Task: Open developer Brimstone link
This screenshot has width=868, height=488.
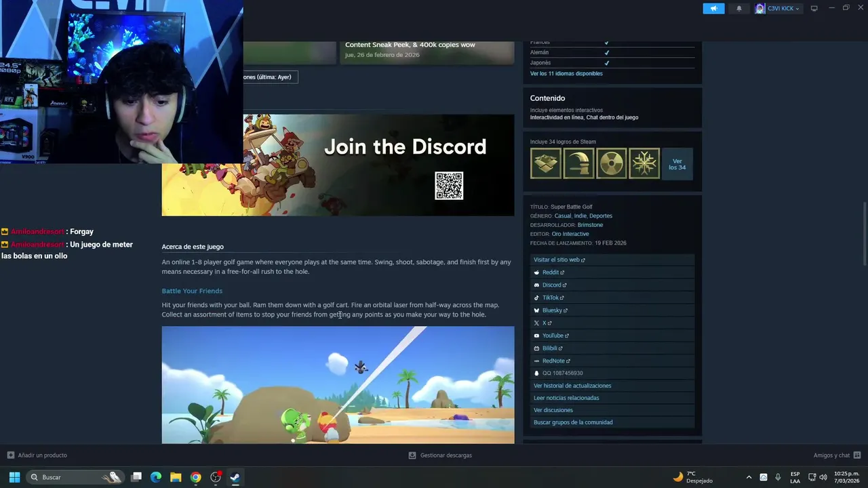Action: [x=590, y=225]
